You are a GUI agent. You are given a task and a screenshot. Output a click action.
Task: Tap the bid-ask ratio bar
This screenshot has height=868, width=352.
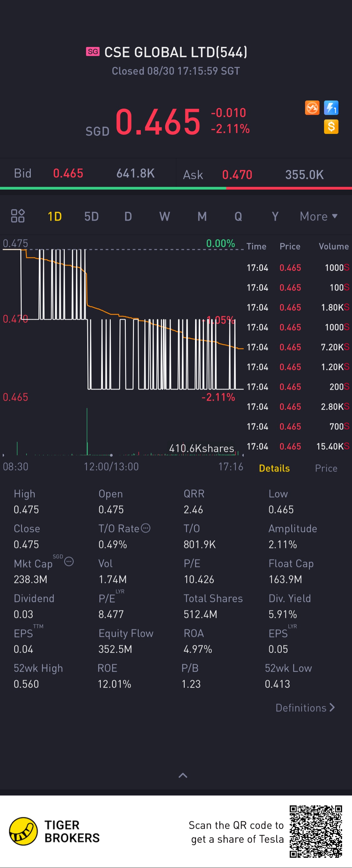click(176, 188)
